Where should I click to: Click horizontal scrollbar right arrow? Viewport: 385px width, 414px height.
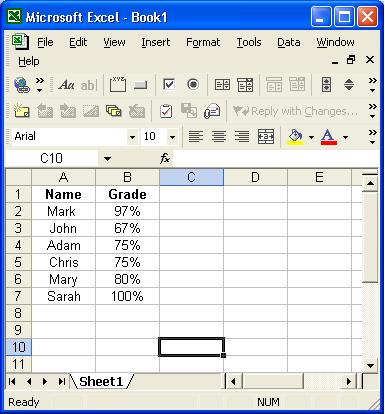(x=349, y=381)
